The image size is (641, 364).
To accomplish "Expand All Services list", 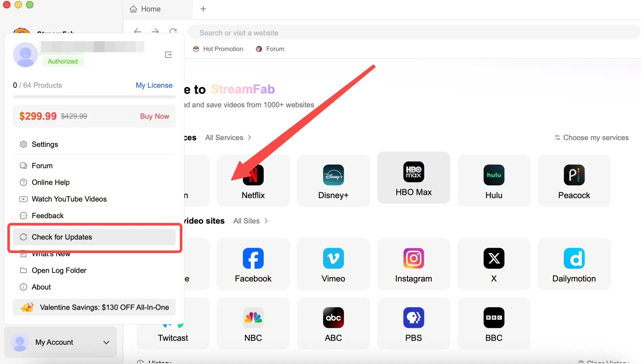I will (228, 138).
